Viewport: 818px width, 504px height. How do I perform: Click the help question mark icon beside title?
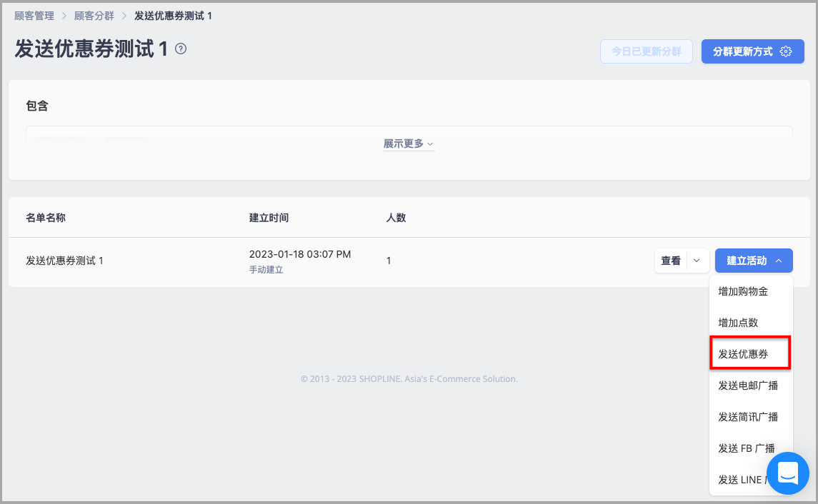[x=181, y=49]
